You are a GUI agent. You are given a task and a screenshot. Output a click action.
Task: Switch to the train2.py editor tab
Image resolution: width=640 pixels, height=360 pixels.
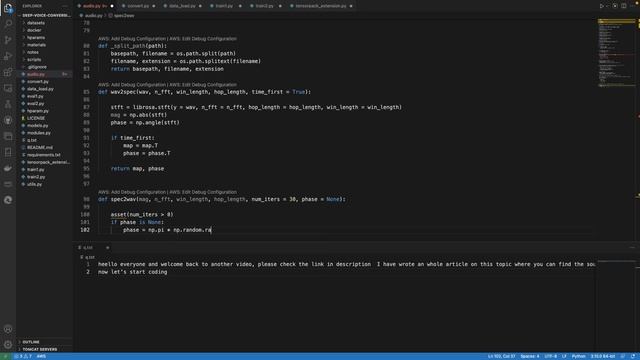264,6
